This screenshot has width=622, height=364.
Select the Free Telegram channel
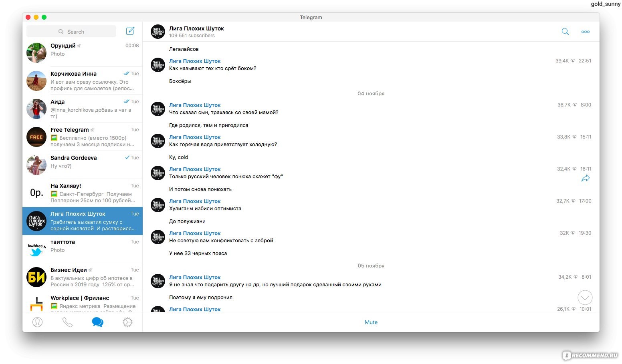click(83, 137)
